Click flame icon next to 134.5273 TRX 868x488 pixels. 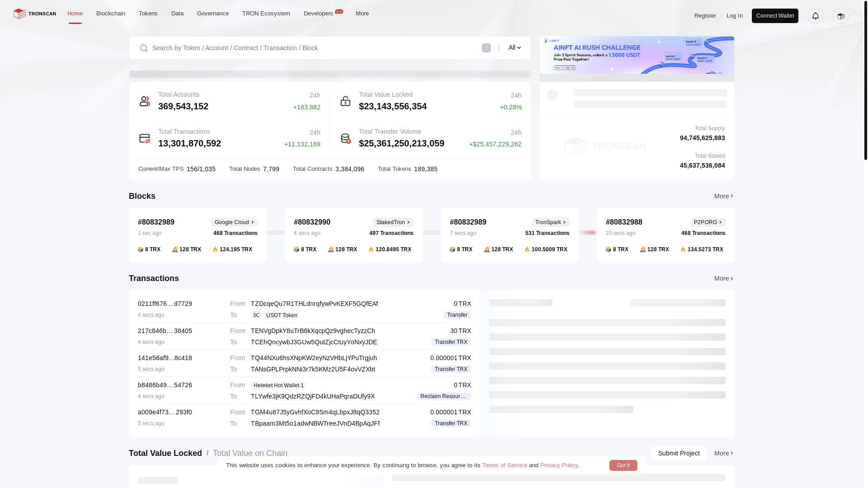click(683, 249)
